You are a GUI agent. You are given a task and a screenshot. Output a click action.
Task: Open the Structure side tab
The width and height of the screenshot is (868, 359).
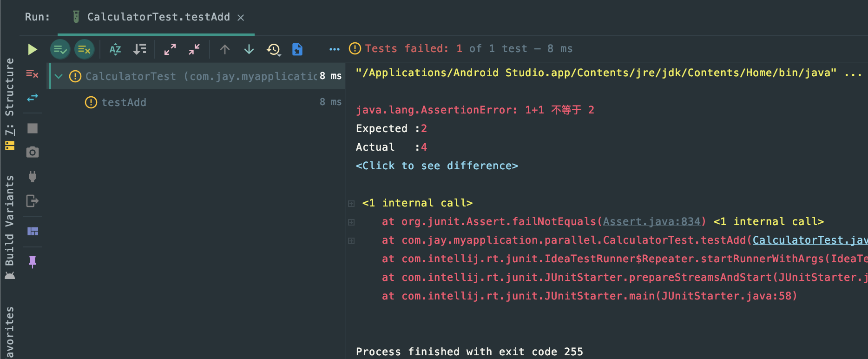click(9, 87)
